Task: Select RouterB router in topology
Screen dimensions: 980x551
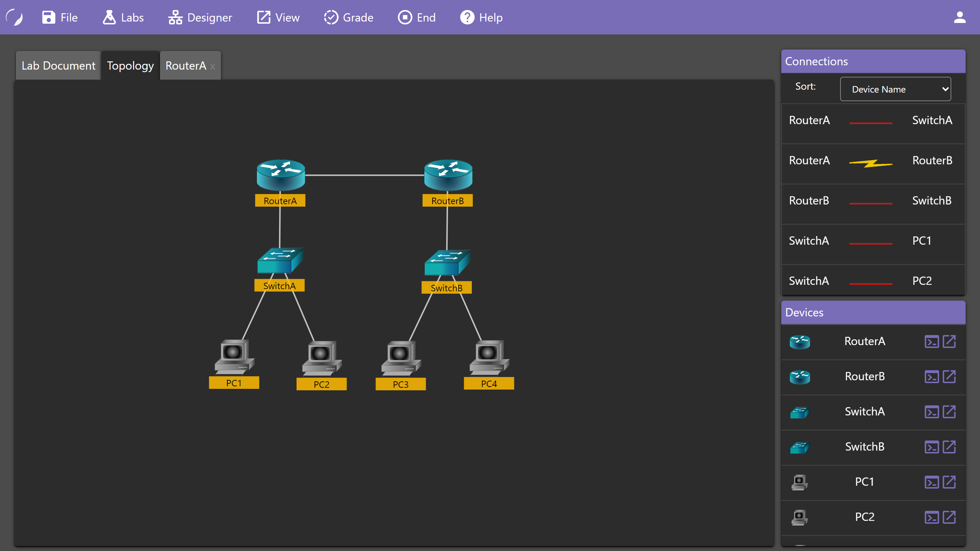Action: [x=448, y=175]
